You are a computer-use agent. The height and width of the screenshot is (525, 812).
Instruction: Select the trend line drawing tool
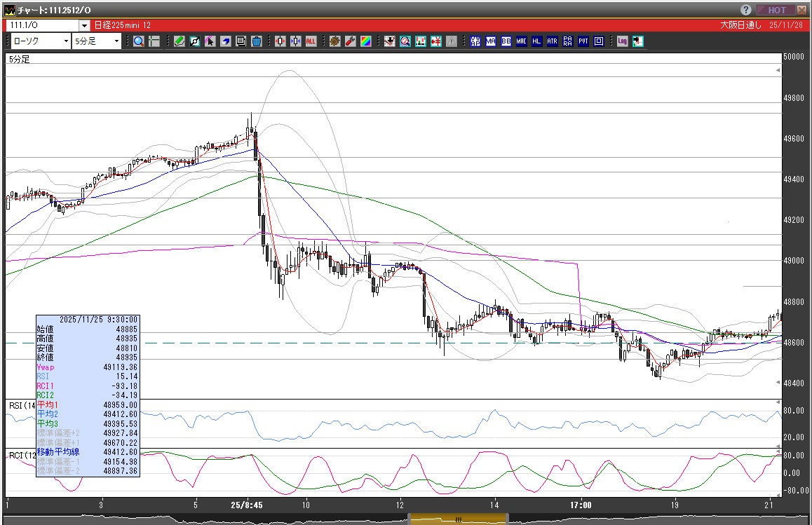pos(195,41)
